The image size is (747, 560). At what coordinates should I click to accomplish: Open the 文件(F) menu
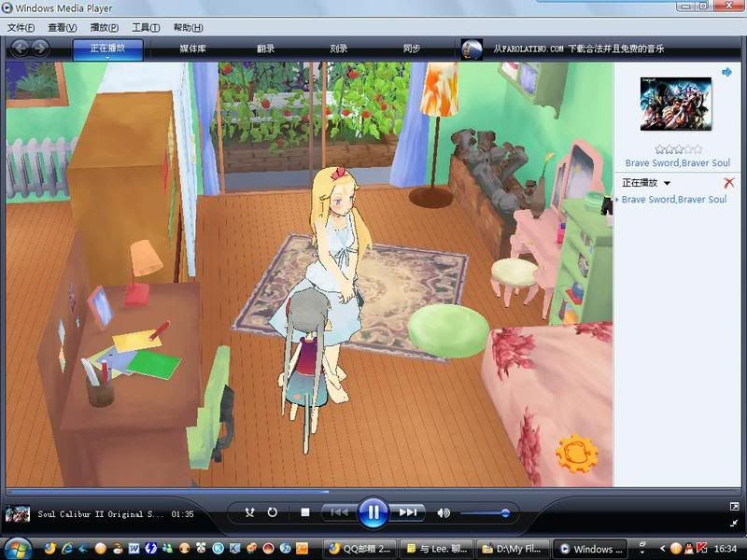pos(21,28)
